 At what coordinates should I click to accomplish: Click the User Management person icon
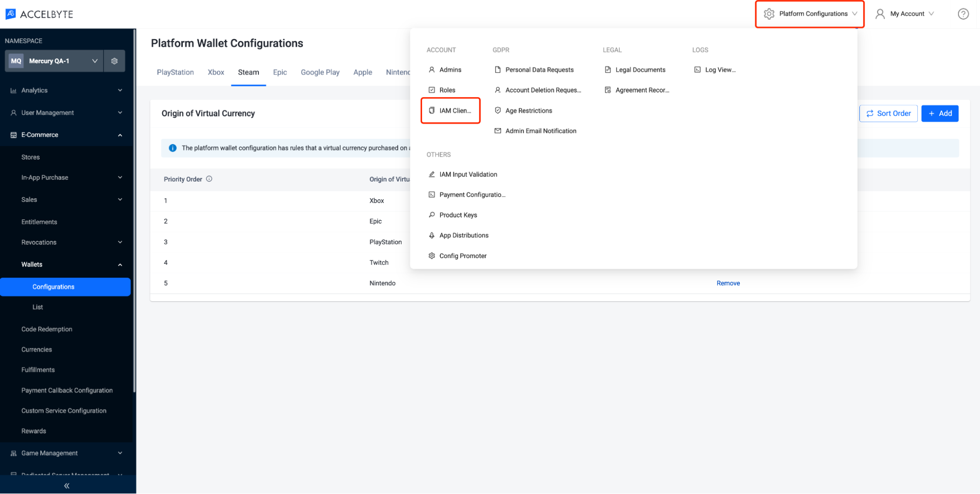13,113
